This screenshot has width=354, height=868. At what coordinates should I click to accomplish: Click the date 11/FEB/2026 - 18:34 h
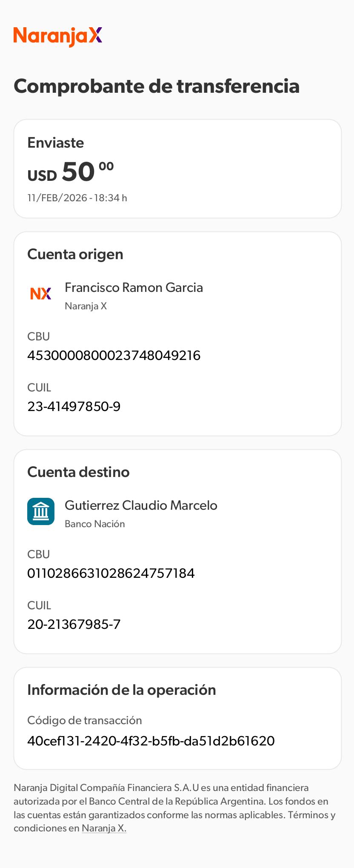pos(77,198)
